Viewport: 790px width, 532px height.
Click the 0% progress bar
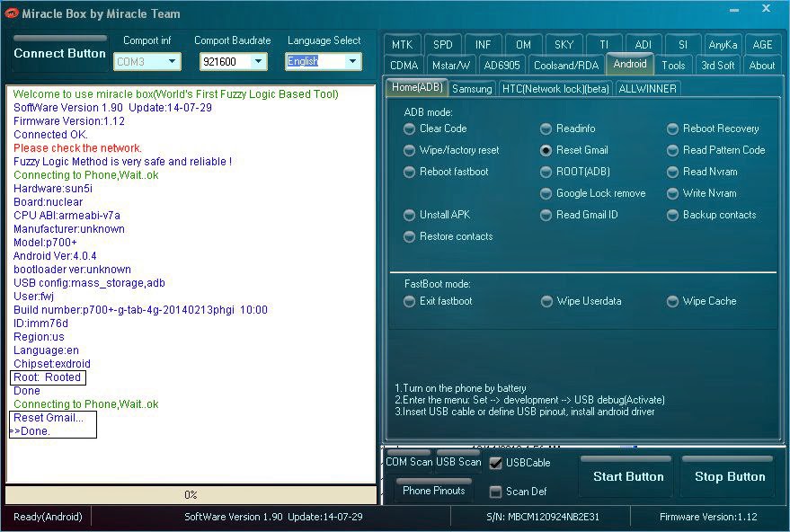(x=191, y=495)
